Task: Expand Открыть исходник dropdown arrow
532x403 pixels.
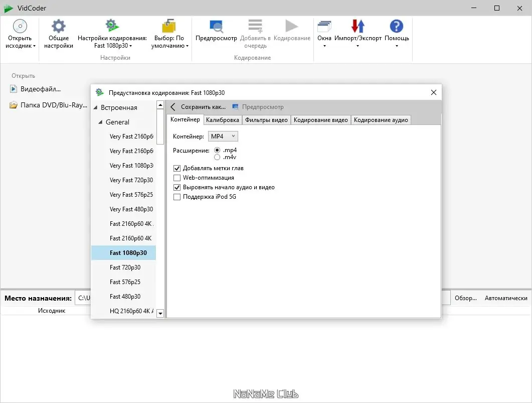Action: click(34, 46)
